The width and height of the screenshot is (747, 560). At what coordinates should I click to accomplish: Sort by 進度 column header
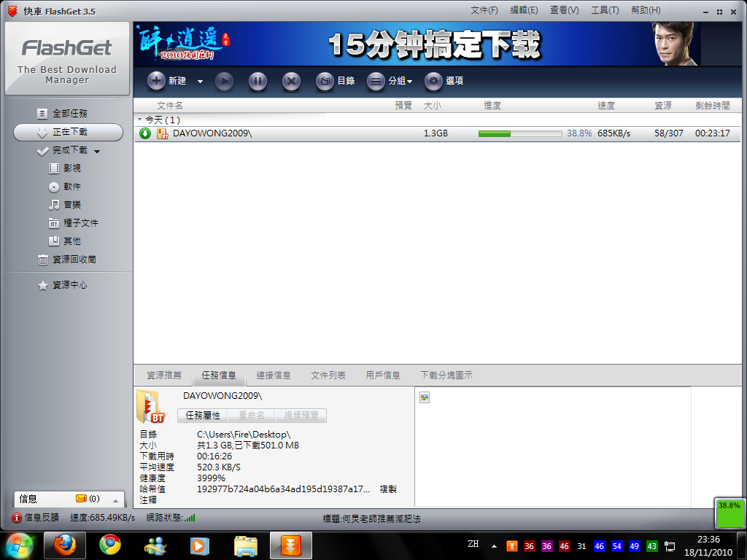point(492,106)
